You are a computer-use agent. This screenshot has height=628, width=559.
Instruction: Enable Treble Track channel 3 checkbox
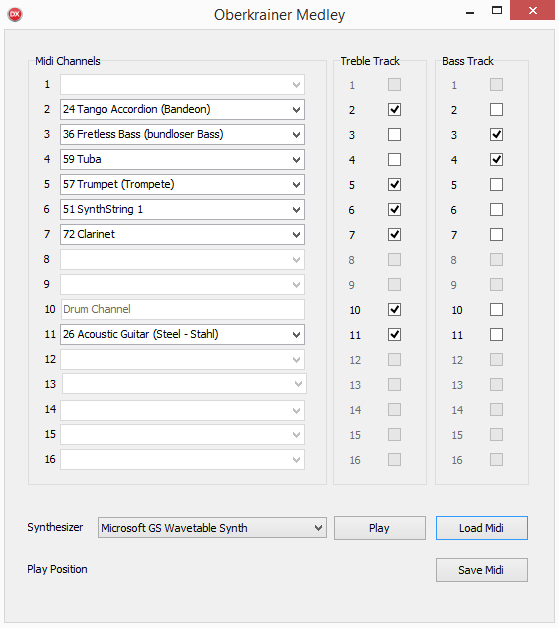click(x=394, y=135)
